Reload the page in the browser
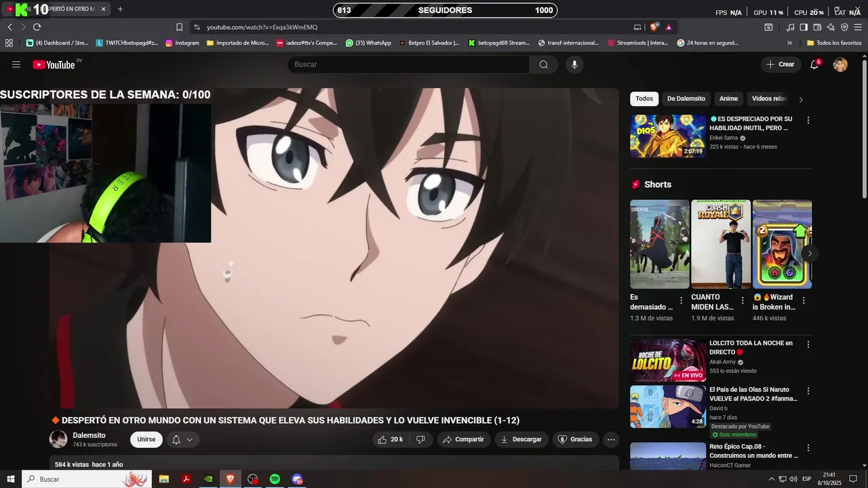 [x=37, y=27]
